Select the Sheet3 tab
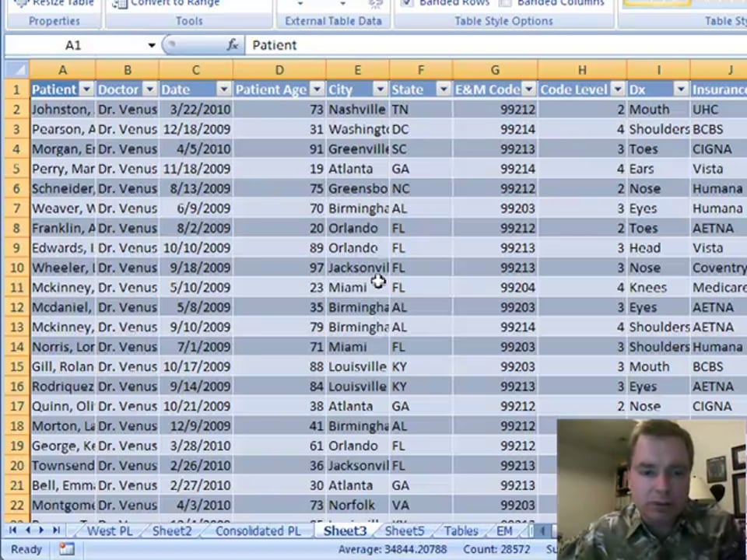 pos(345,531)
